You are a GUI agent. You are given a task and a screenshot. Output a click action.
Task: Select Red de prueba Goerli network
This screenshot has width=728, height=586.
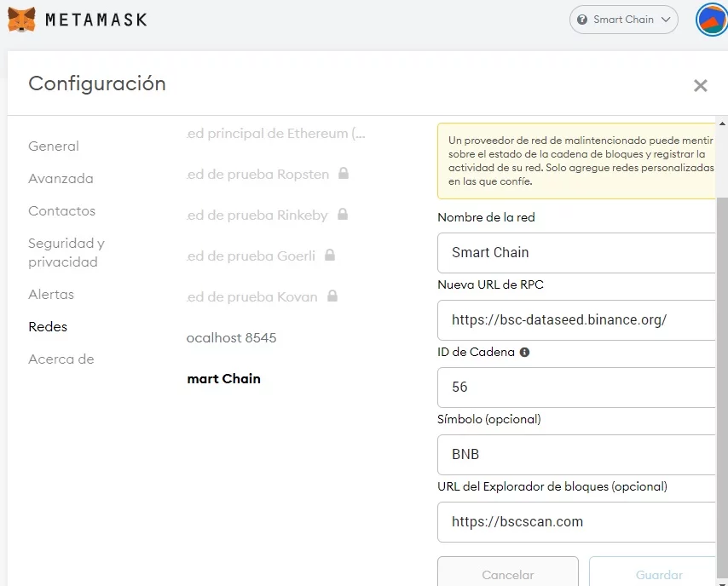(251, 256)
